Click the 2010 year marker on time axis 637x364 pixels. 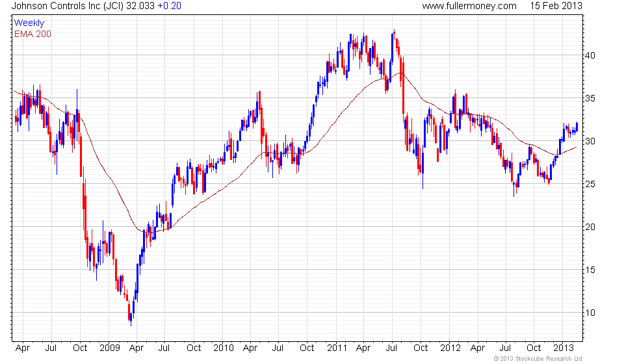tap(222, 348)
